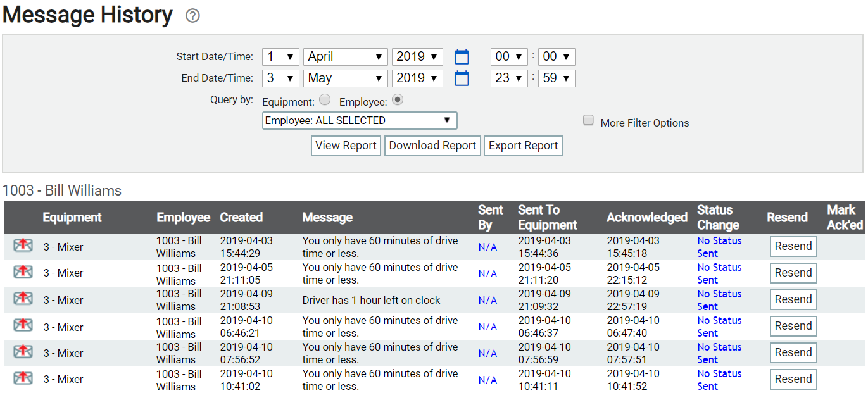This screenshot has width=868, height=393.
Task: Open the start month dropdown showing April
Action: [x=346, y=57]
